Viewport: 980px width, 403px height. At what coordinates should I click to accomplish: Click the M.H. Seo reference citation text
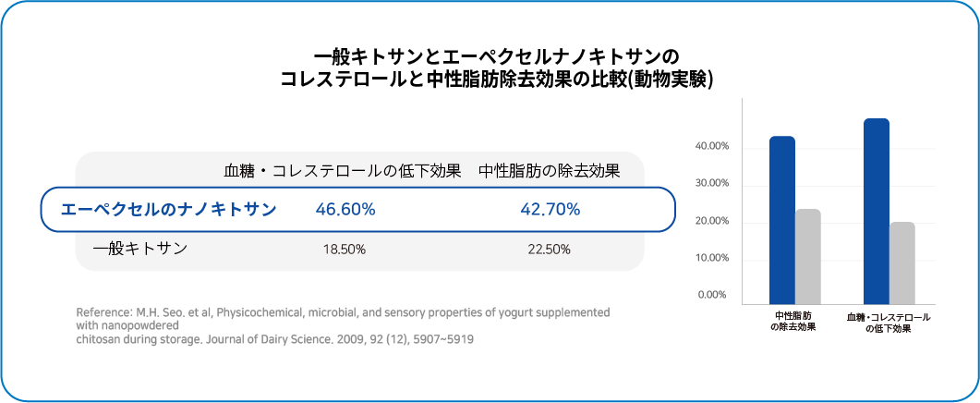click(x=343, y=325)
